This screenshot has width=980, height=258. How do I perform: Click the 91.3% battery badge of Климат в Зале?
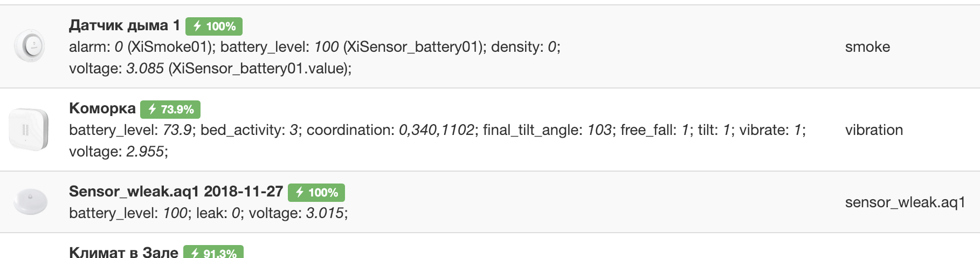point(213,253)
